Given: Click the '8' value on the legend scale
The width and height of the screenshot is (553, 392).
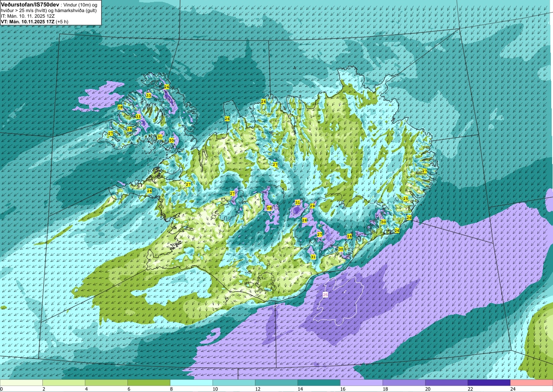Looking at the screenshot, I should 172,389.
